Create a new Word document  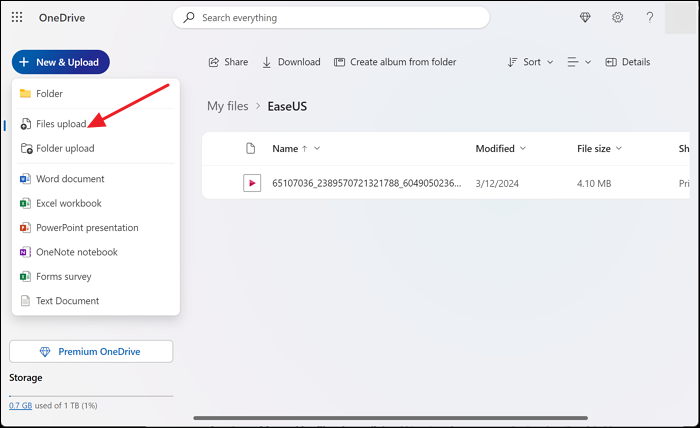pyautogui.click(x=70, y=179)
